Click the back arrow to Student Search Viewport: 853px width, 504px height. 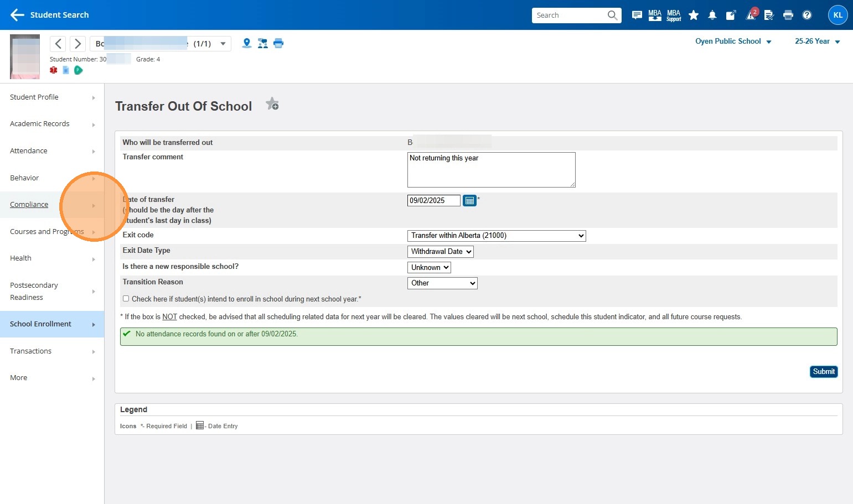pyautogui.click(x=17, y=15)
